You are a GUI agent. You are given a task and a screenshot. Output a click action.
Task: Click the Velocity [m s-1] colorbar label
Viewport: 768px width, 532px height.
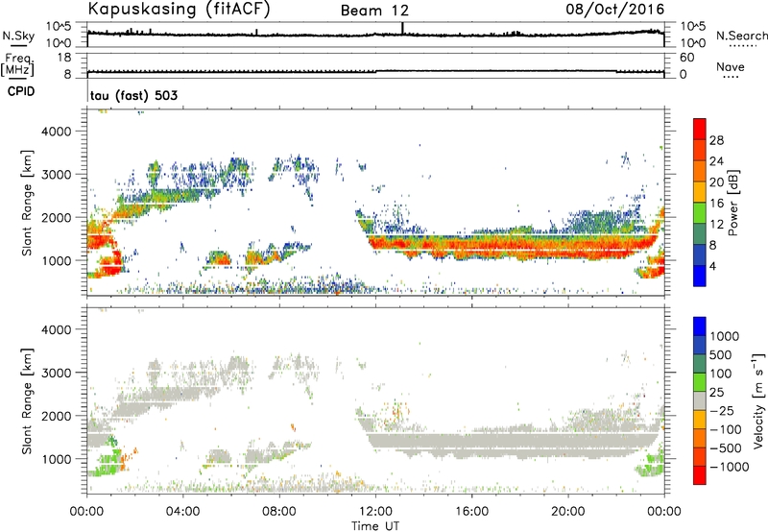(x=758, y=401)
